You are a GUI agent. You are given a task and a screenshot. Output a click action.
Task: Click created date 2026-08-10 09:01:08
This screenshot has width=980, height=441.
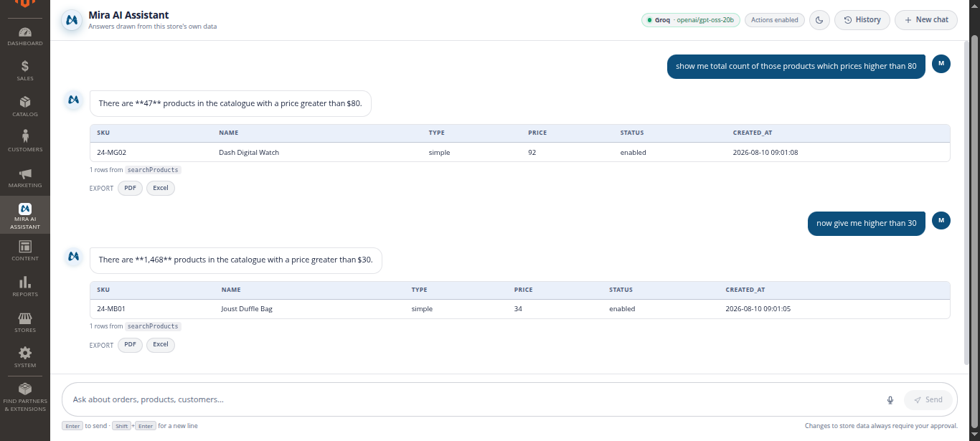tap(765, 152)
